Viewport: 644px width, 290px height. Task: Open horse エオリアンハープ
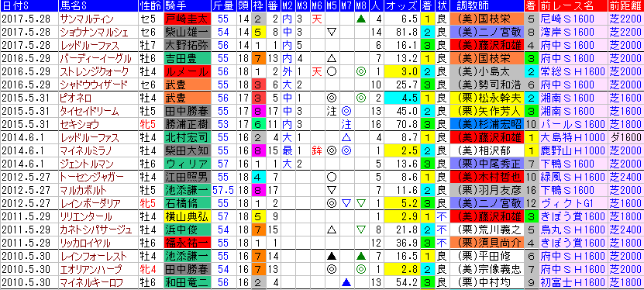(x=91, y=270)
